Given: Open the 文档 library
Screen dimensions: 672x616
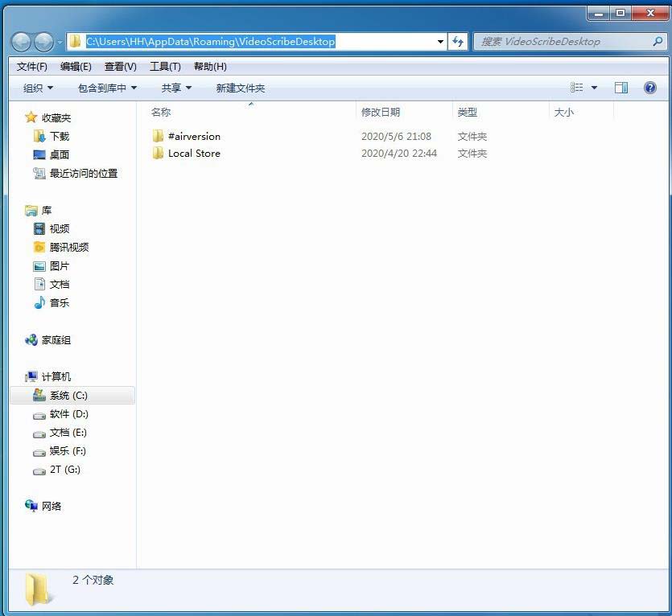Looking at the screenshot, I should tap(59, 285).
